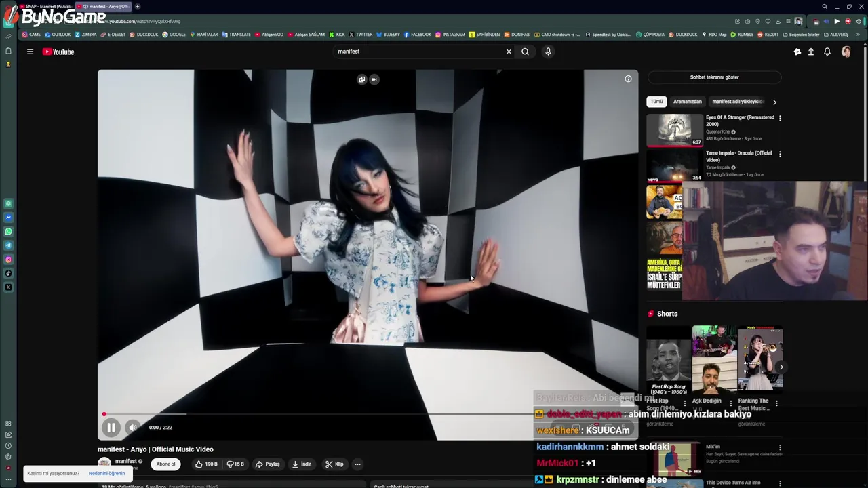The width and height of the screenshot is (868, 488).
Task: Open browser sidebar TikTok icon
Action: coord(8,274)
